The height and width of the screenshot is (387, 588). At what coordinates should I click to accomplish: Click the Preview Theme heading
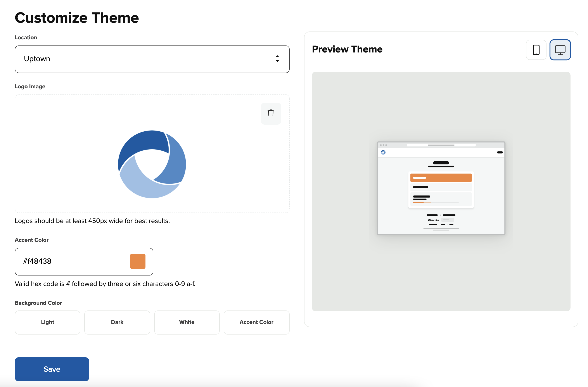click(x=347, y=49)
